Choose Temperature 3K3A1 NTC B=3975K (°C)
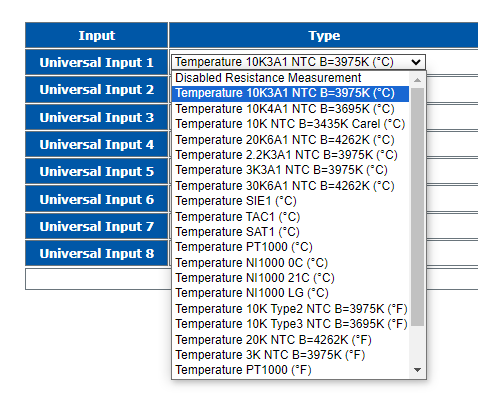 pyautogui.click(x=290, y=170)
